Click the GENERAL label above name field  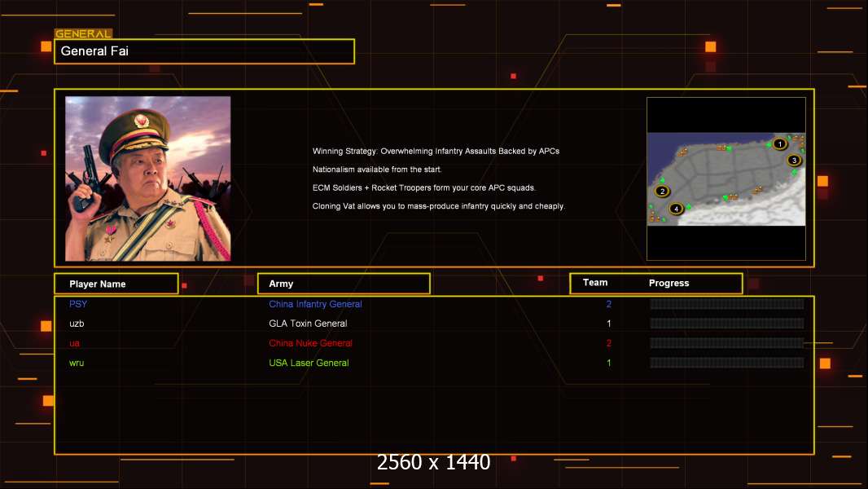(x=83, y=33)
